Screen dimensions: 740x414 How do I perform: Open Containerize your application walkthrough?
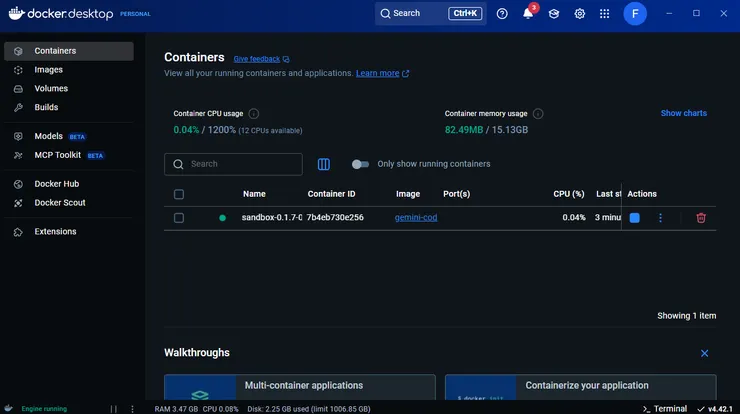point(580,387)
